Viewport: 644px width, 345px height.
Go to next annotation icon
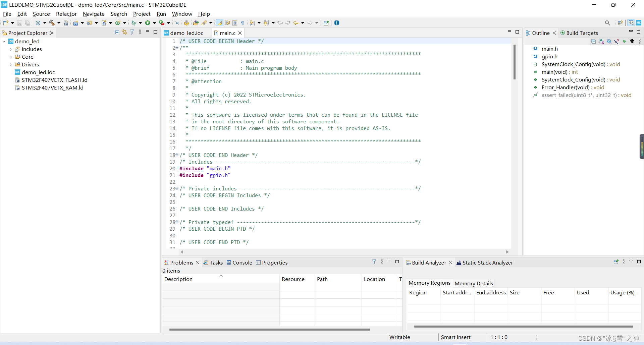click(x=252, y=23)
